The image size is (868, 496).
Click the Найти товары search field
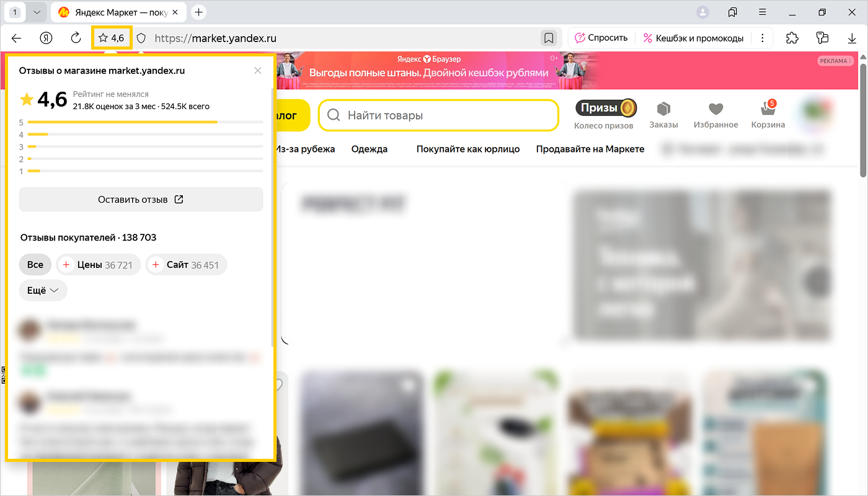pyautogui.click(x=438, y=115)
